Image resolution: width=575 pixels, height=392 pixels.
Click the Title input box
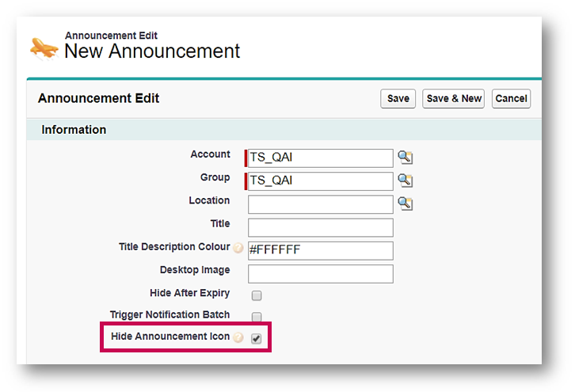[321, 227]
